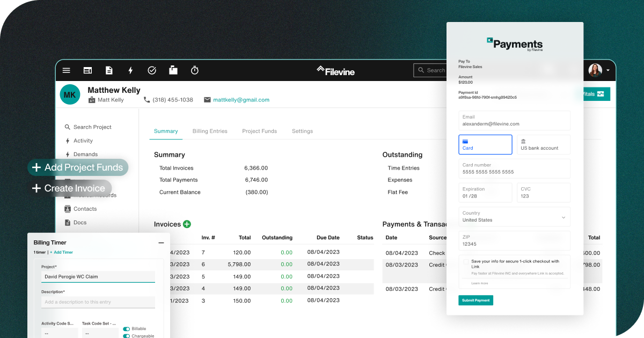Toggle the Billable switch
Screen dimensions: 644x338
click(x=127, y=329)
